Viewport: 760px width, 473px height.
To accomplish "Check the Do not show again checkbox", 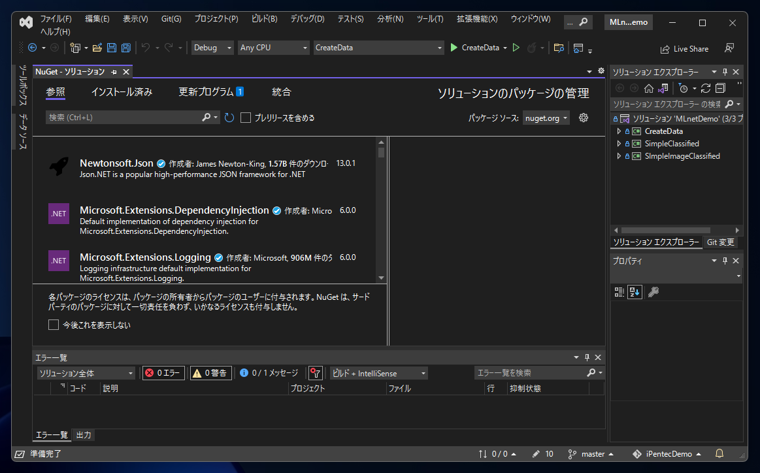I will pyautogui.click(x=53, y=325).
